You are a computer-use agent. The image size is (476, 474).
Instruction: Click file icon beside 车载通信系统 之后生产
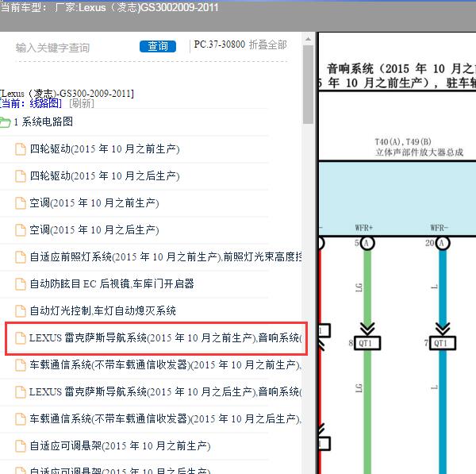click(x=21, y=419)
